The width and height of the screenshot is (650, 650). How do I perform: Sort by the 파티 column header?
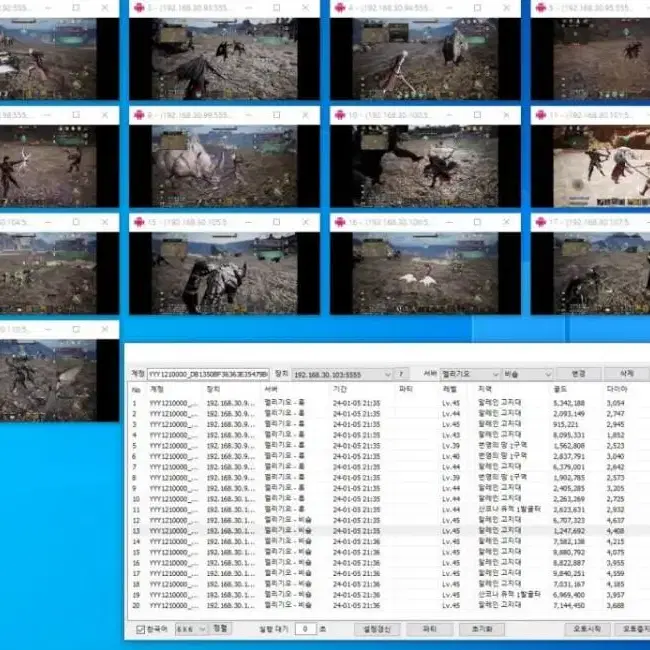pos(405,389)
